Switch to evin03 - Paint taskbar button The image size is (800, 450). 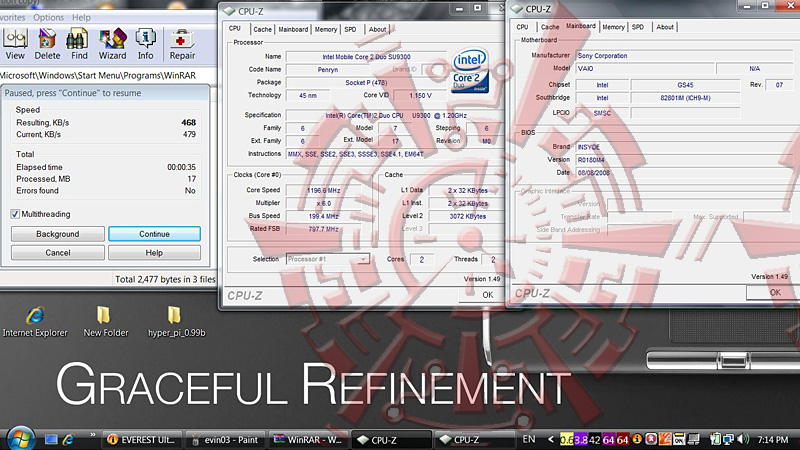click(225, 440)
